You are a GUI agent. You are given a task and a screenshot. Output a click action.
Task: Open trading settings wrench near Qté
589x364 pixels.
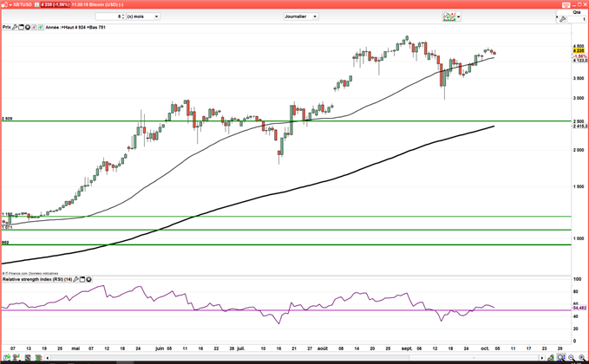[563, 19]
